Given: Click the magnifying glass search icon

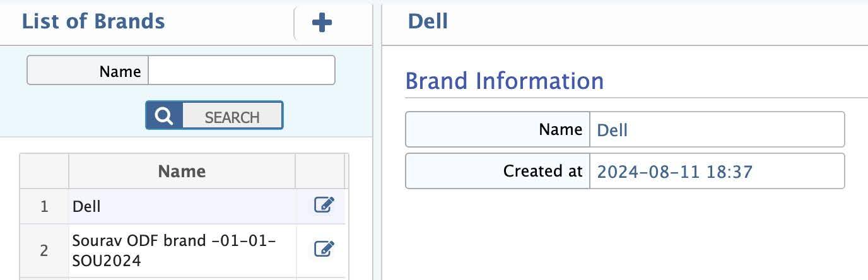Looking at the screenshot, I should (x=164, y=116).
